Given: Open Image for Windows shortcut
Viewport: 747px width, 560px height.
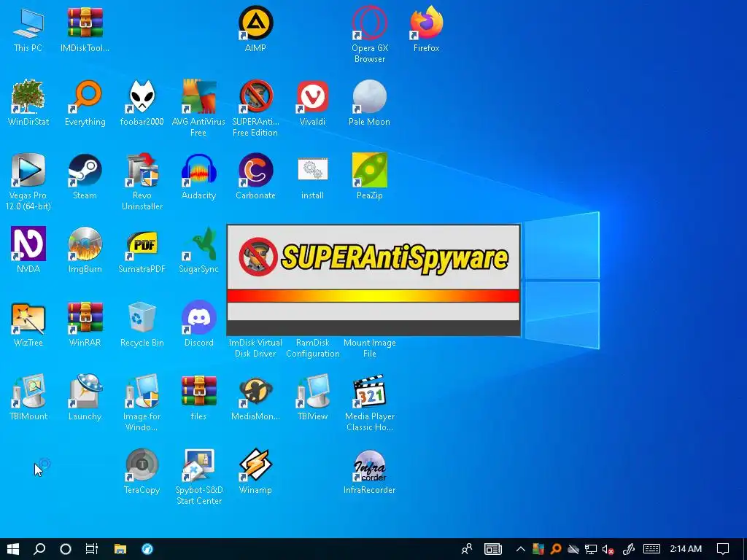Looking at the screenshot, I should tap(142, 402).
